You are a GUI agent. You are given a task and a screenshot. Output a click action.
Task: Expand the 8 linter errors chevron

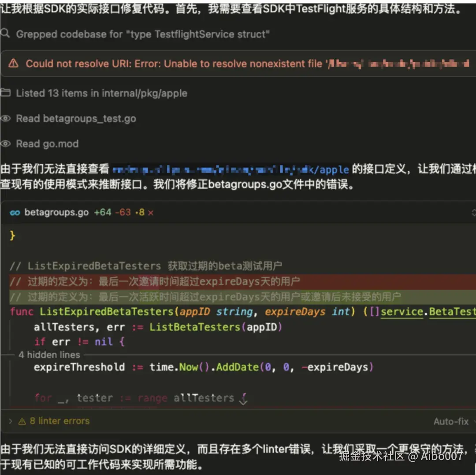(x=10, y=421)
